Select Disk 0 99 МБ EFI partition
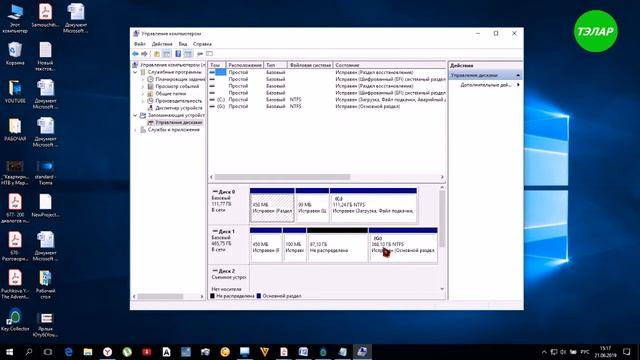The height and width of the screenshot is (360, 640). pos(312,205)
